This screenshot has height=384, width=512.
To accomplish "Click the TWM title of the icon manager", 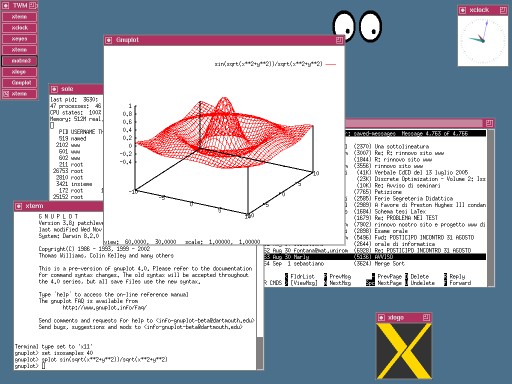I will point(20,5).
